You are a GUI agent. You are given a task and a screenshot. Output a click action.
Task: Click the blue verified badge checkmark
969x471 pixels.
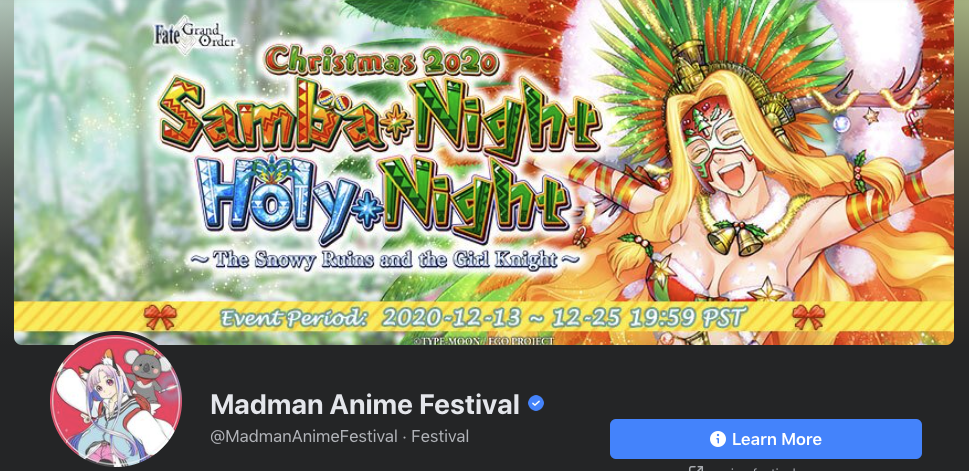point(536,404)
